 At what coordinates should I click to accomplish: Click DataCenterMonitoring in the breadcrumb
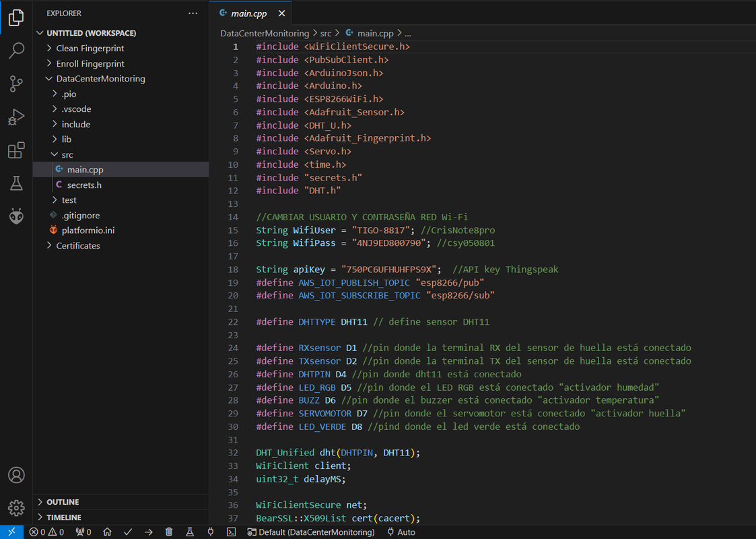[265, 33]
